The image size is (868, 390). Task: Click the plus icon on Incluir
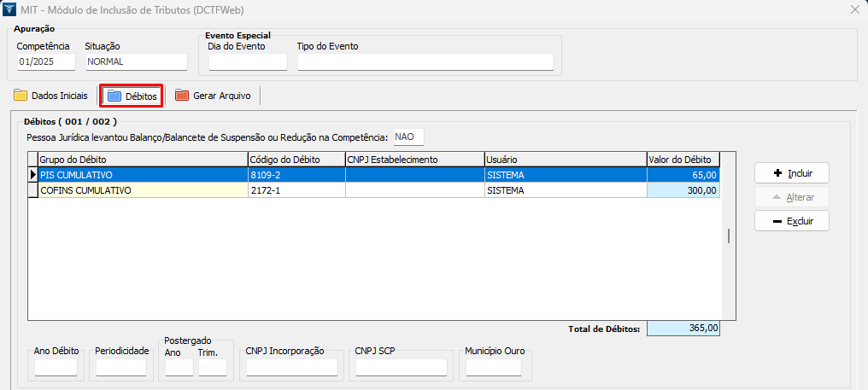coord(777,173)
